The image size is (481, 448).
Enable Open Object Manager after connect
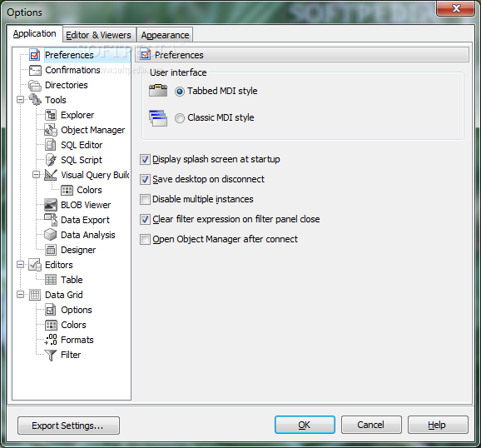pos(145,239)
